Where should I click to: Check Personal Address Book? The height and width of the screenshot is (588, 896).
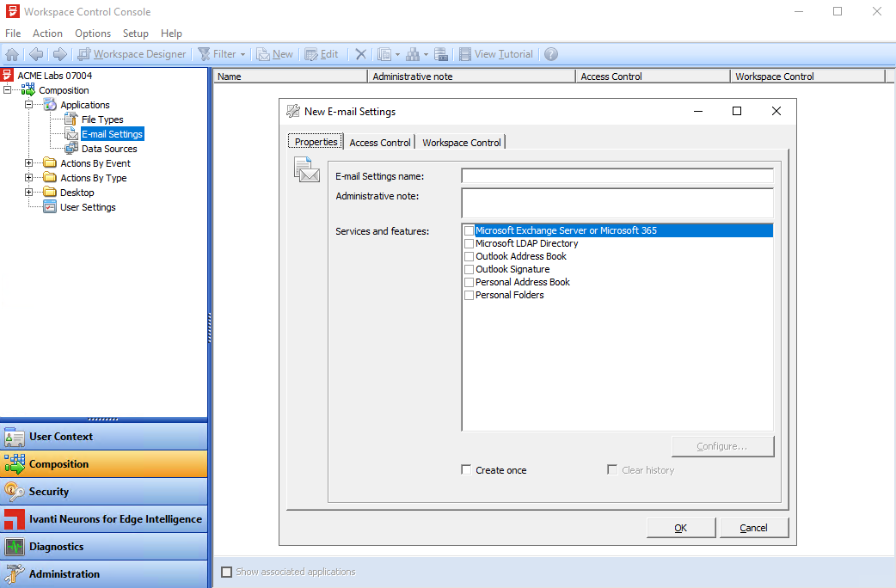[469, 282]
